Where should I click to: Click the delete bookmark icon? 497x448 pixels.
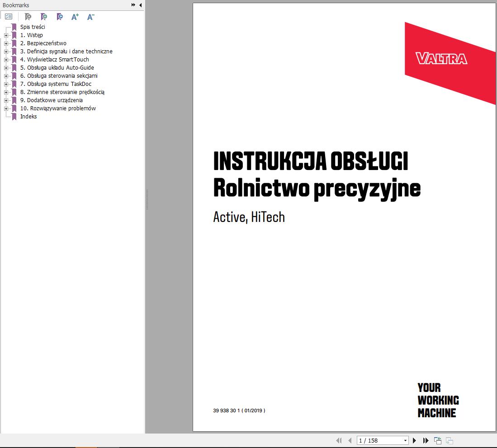(x=28, y=16)
